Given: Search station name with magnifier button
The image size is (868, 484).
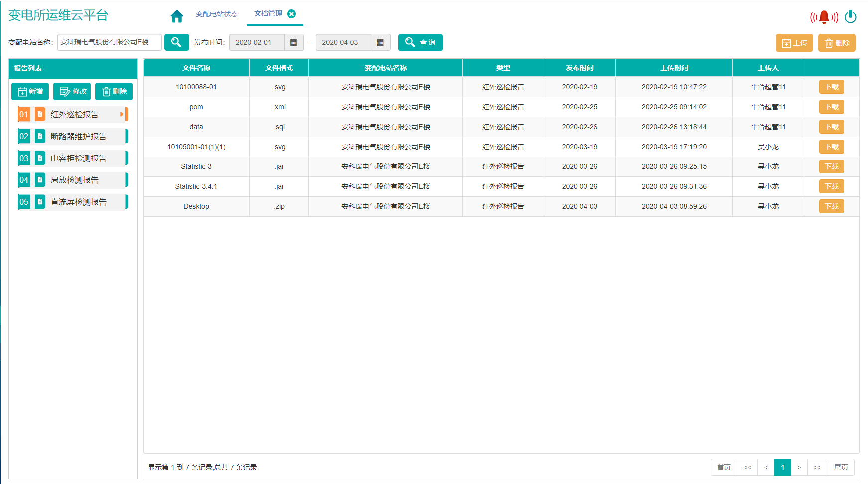Looking at the screenshot, I should (176, 42).
